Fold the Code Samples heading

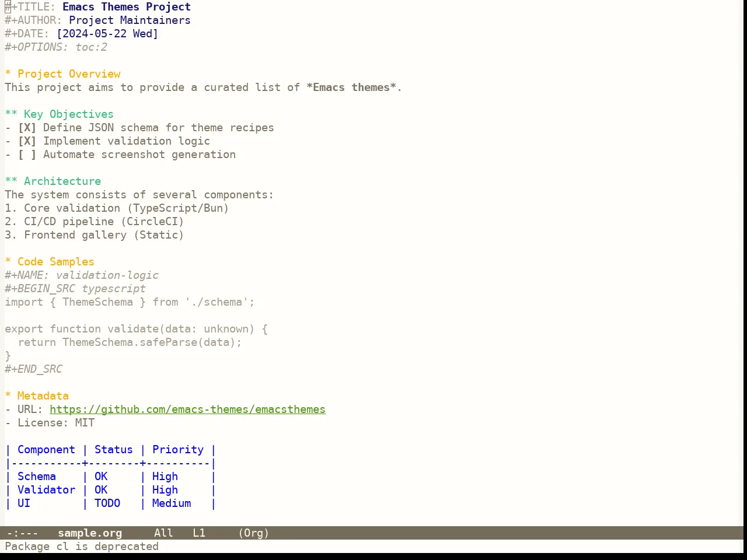pos(50,262)
